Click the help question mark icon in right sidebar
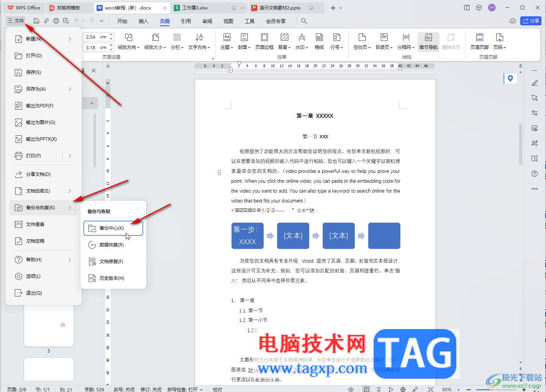The width and height of the screenshot is (546, 392). (535, 174)
